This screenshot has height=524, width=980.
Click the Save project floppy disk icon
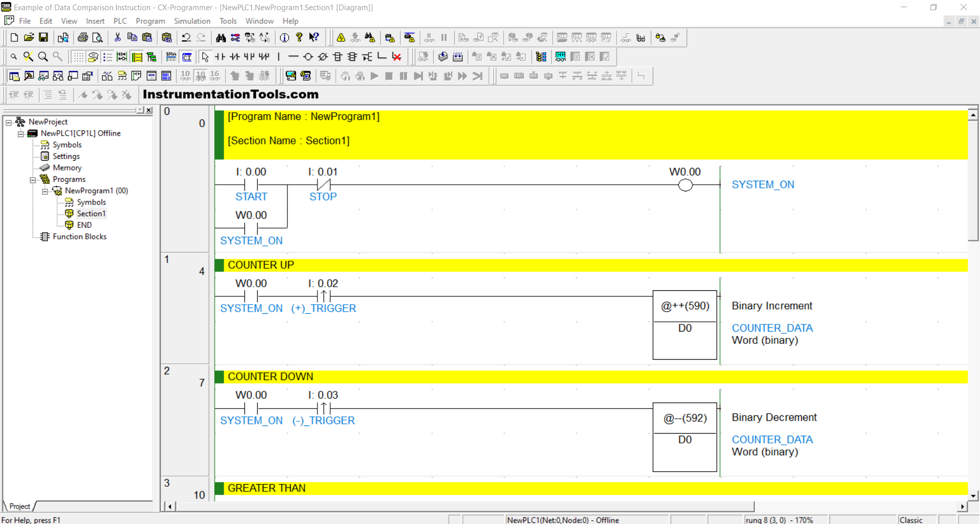(43, 37)
